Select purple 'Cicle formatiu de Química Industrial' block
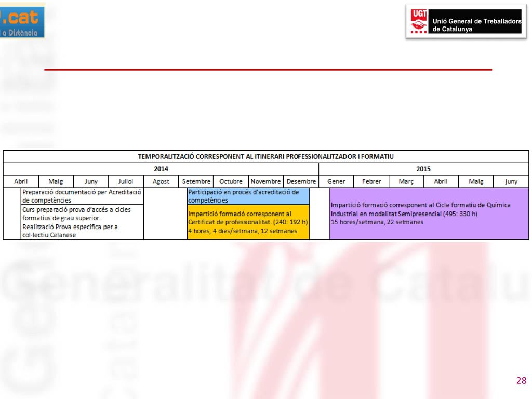Viewport: 532px width, 399px height. coord(429,214)
